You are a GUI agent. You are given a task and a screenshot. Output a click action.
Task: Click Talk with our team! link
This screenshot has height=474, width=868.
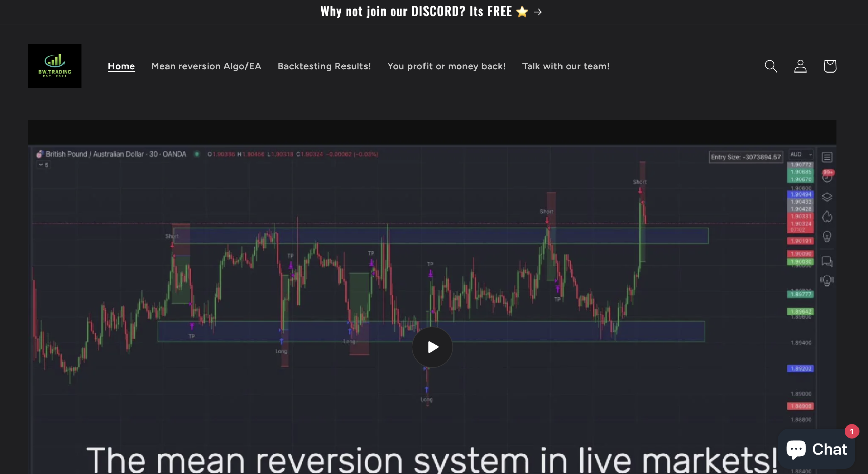coord(566,66)
